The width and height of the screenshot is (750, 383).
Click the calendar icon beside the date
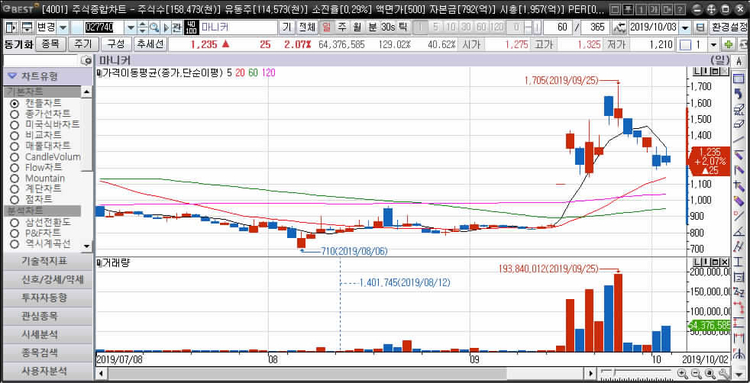click(700, 27)
